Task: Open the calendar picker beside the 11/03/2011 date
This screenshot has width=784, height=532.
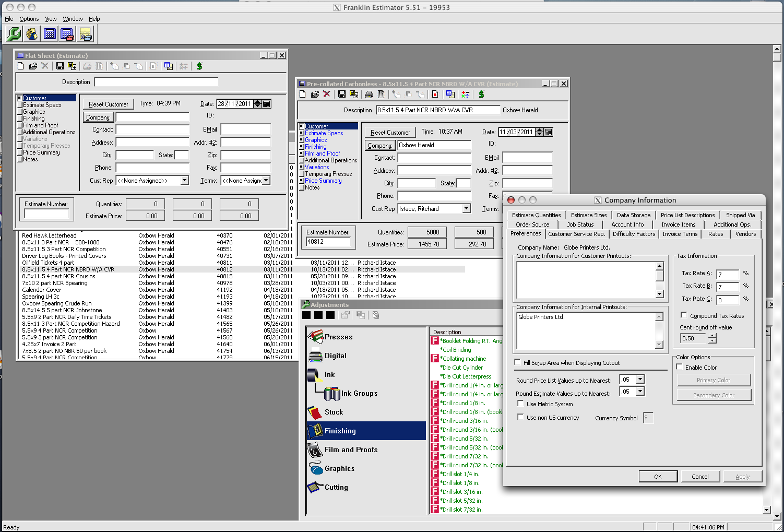Action: [549, 132]
